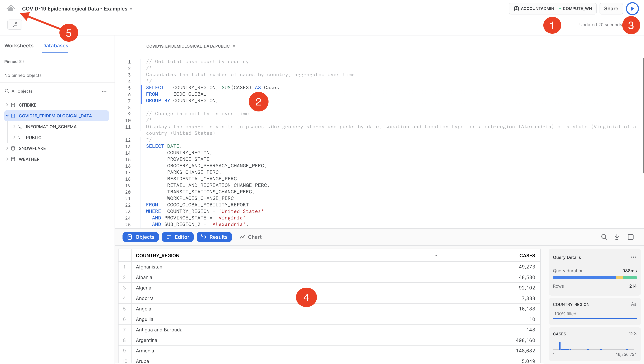Collapse the COVID19_EPIDEMIOLOGICAL_DATA database
The height and width of the screenshot is (364, 644).
pos(7,116)
